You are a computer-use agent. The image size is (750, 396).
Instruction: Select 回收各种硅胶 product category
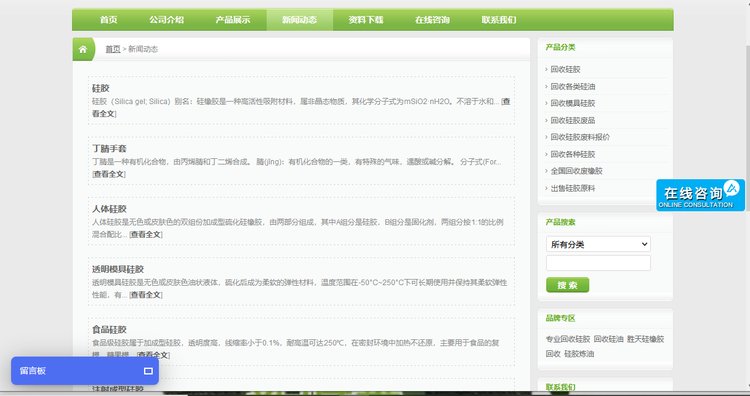(573, 154)
